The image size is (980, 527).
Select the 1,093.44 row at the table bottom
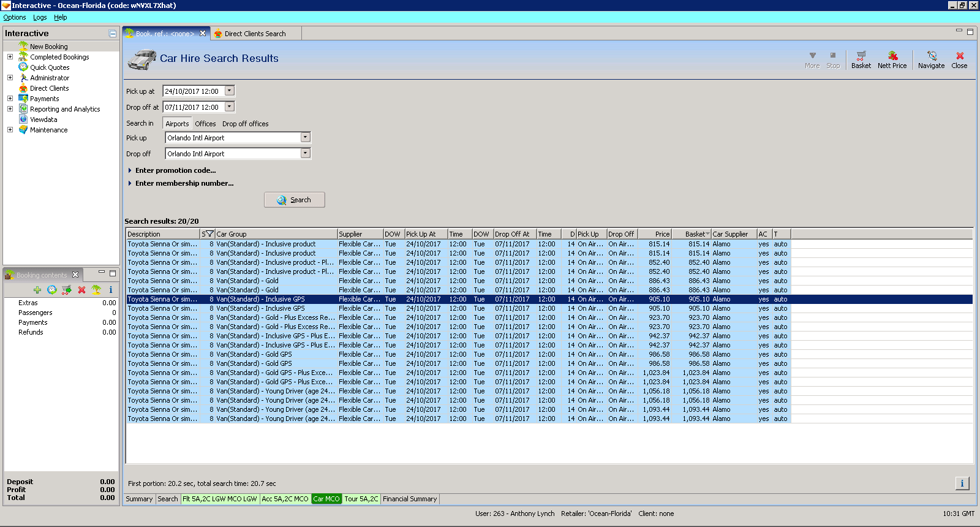pyautogui.click(x=458, y=419)
